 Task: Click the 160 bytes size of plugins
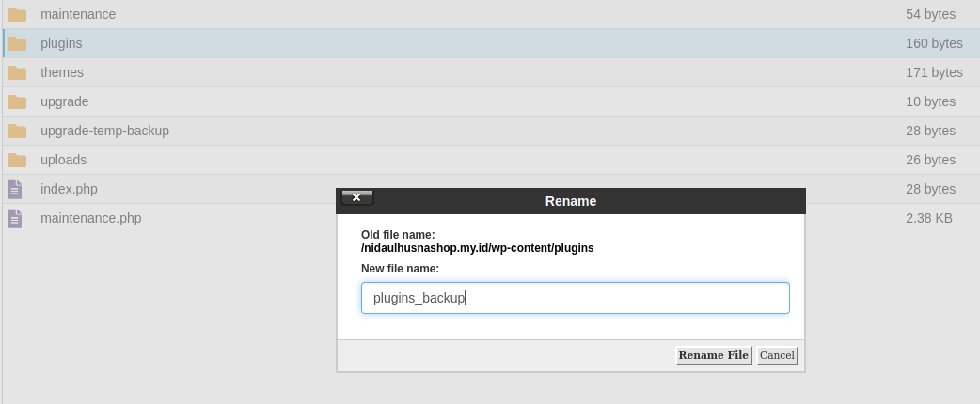click(x=934, y=43)
